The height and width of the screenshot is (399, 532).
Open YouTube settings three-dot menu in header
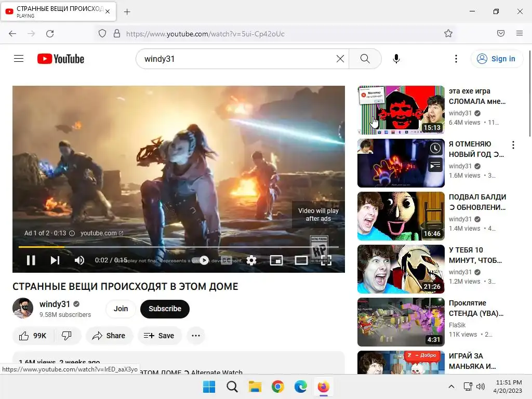(456, 59)
